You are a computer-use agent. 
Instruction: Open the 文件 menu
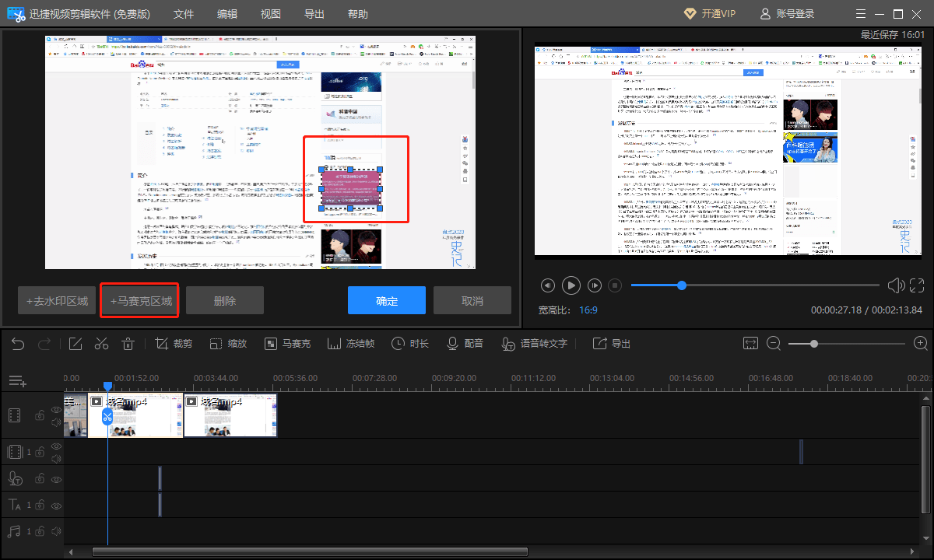point(184,14)
